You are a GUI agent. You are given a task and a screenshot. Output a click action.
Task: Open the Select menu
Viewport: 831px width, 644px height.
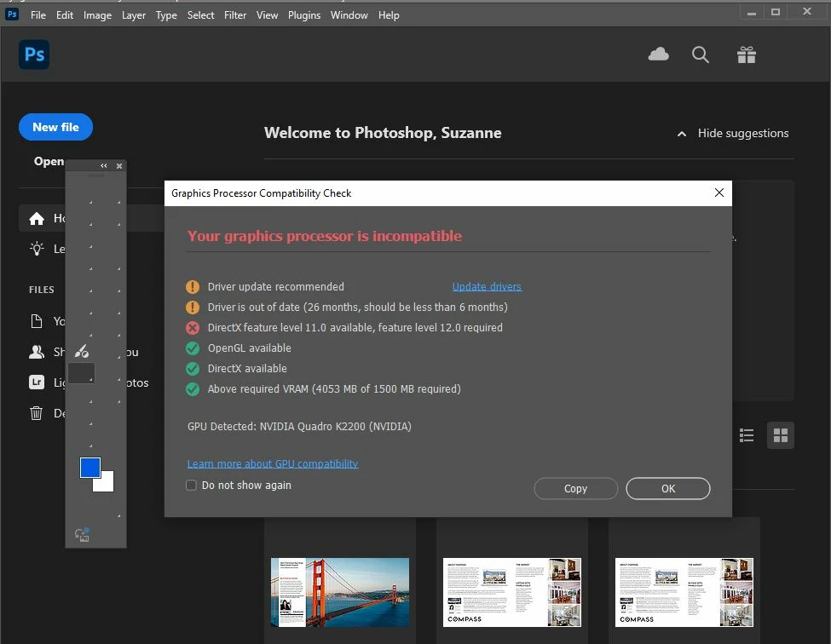[201, 15]
